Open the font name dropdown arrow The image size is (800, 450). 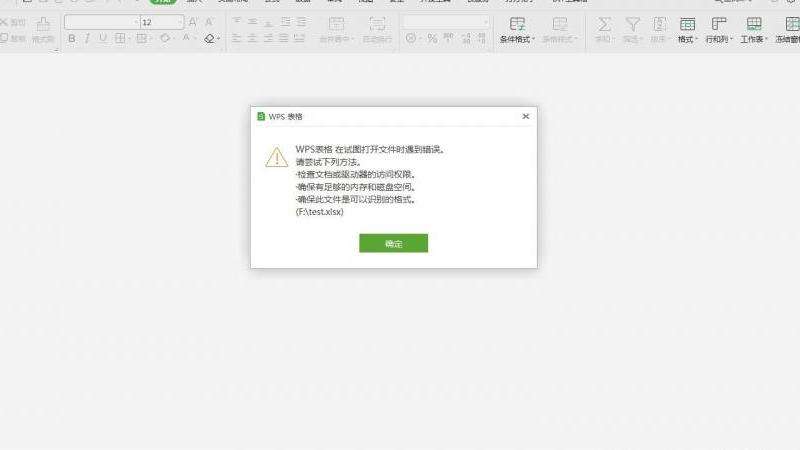coord(137,22)
